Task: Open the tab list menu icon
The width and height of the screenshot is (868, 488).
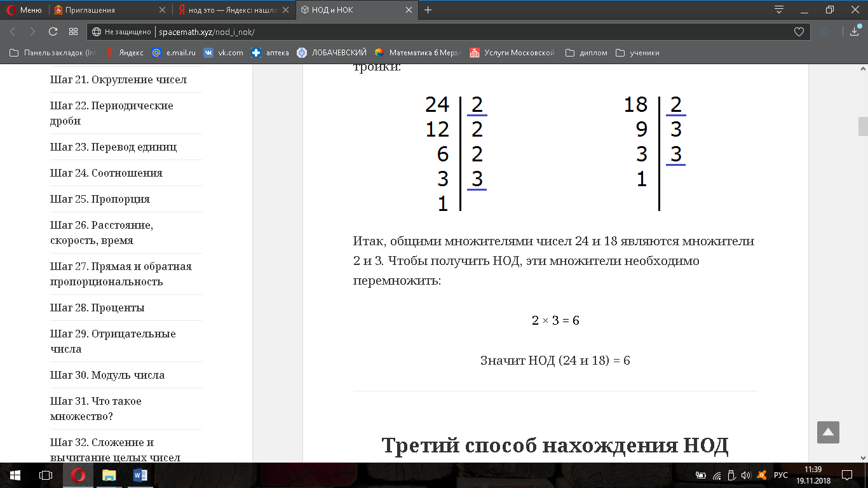Action: pos(780,10)
